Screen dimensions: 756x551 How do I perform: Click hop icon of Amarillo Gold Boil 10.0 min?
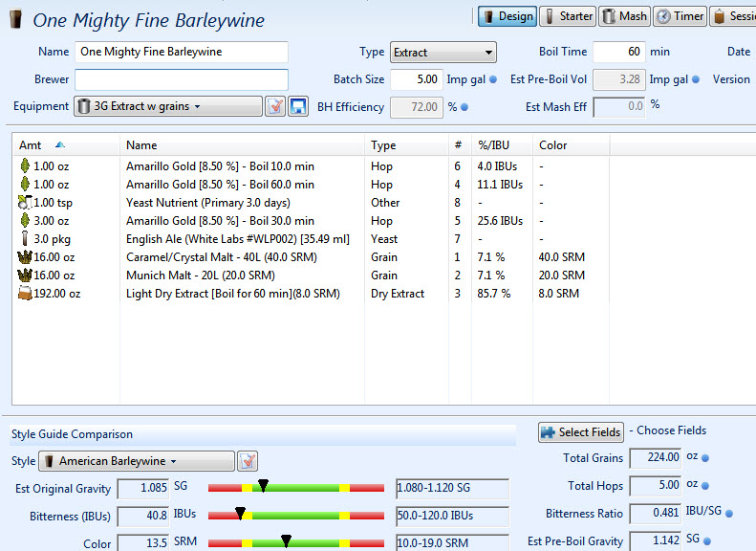point(25,165)
